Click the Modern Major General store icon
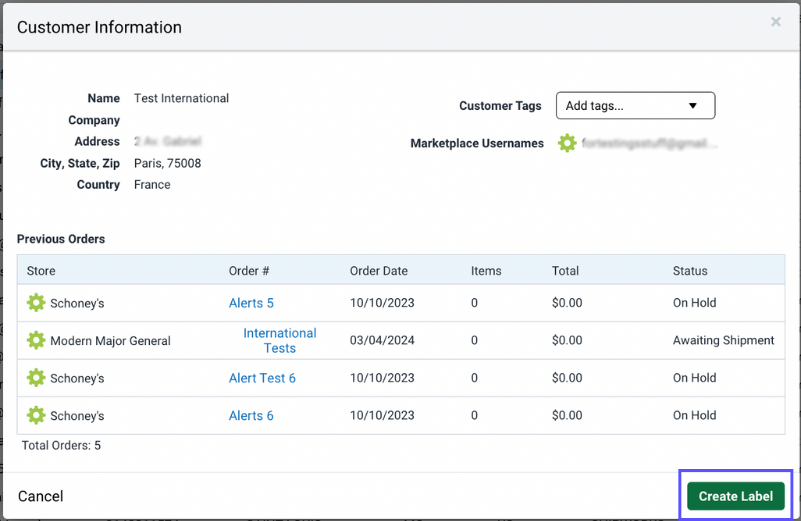 click(36, 341)
